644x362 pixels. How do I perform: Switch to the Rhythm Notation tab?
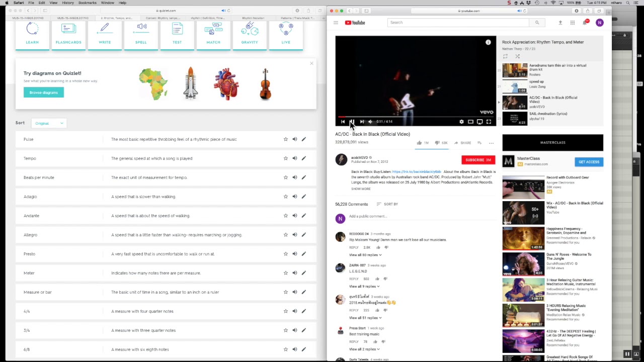(x=253, y=18)
